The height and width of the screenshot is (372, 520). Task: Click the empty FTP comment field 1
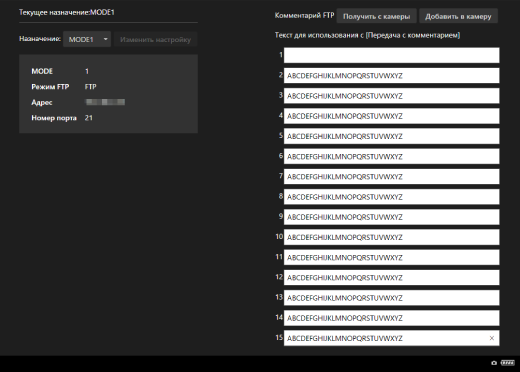pyautogui.click(x=392, y=55)
